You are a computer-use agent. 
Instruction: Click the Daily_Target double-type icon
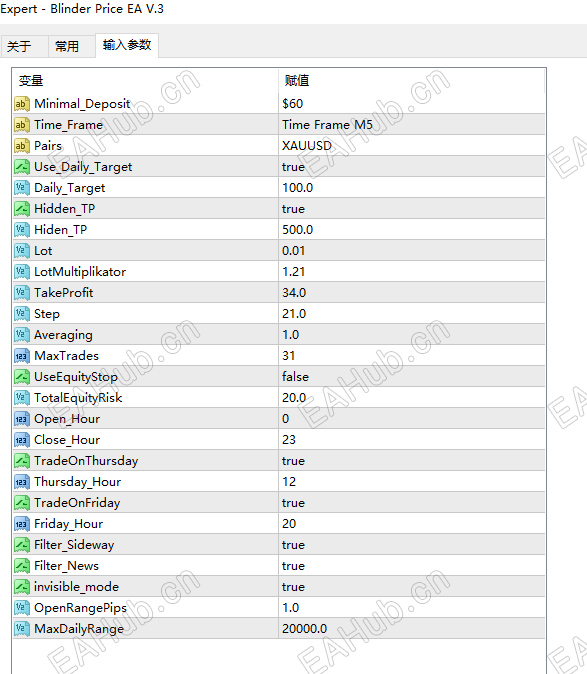[x=21, y=188]
